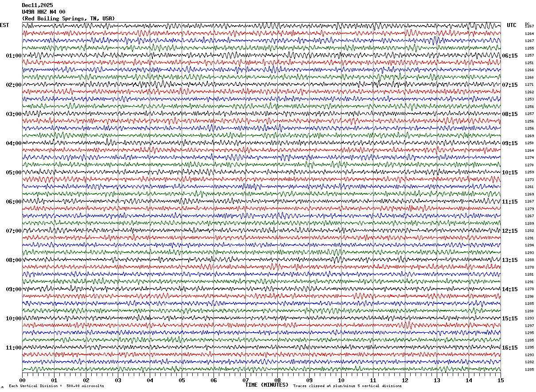
Task: Click the 14:15 UTC time label
Action: click(x=510, y=289)
